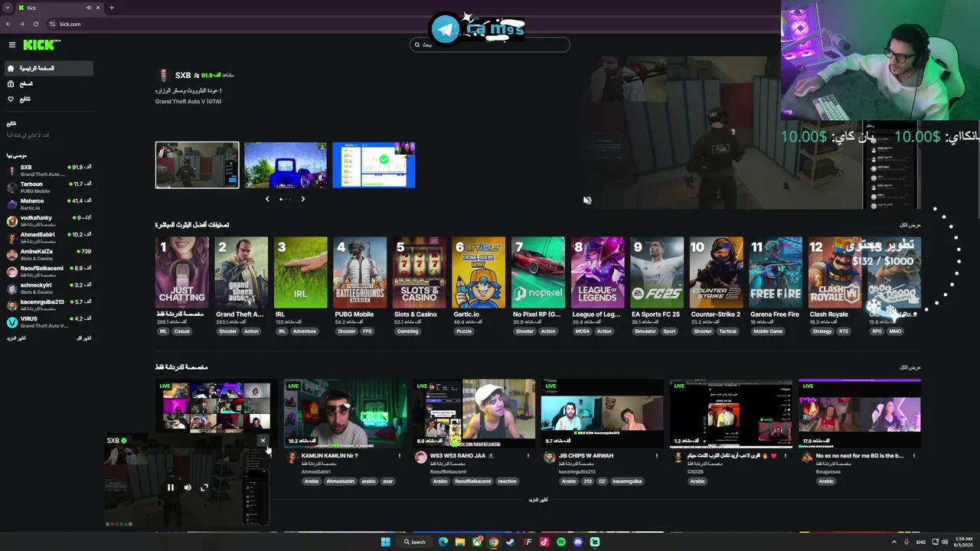Click reaction tag under WS3 RAHO JAA
The height and width of the screenshot is (551, 980).
[507, 481]
